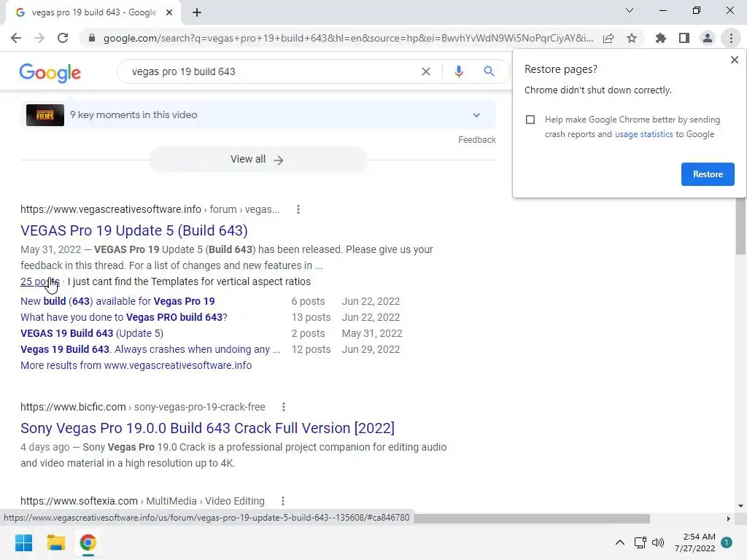Open the volume tray icon
This screenshot has height=560, width=747.
point(658,542)
